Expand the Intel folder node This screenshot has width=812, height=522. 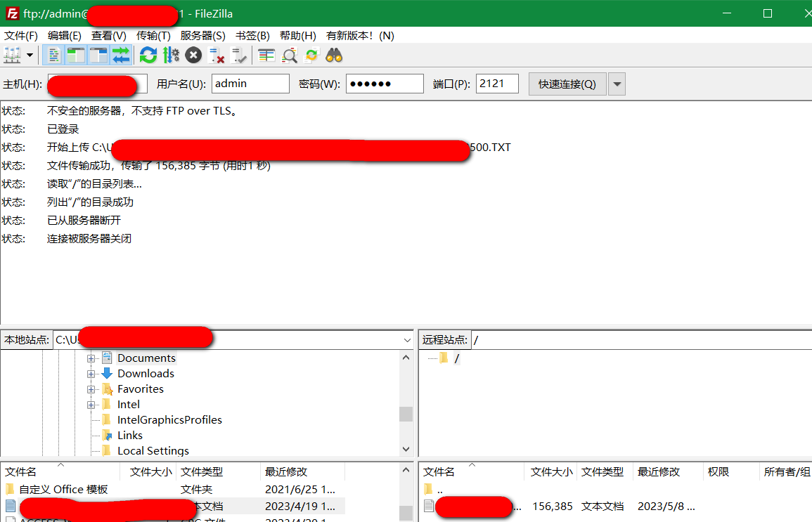pos(91,405)
